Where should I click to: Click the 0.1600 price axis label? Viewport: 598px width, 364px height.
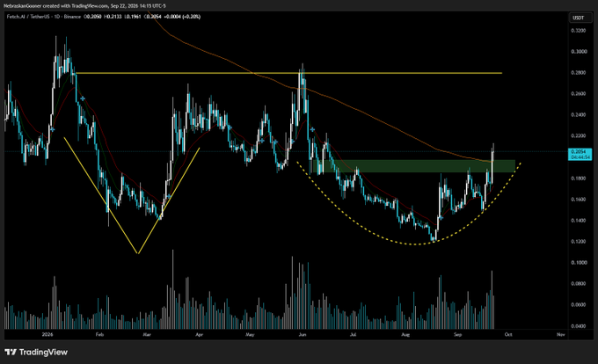point(578,200)
